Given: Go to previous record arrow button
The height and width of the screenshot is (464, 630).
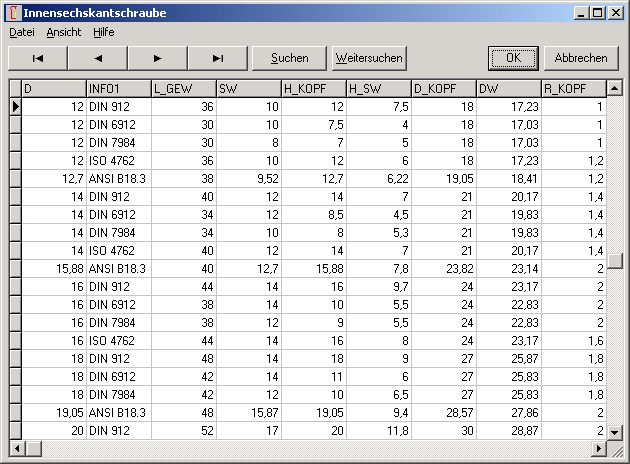Looking at the screenshot, I should (x=97, y=58).
